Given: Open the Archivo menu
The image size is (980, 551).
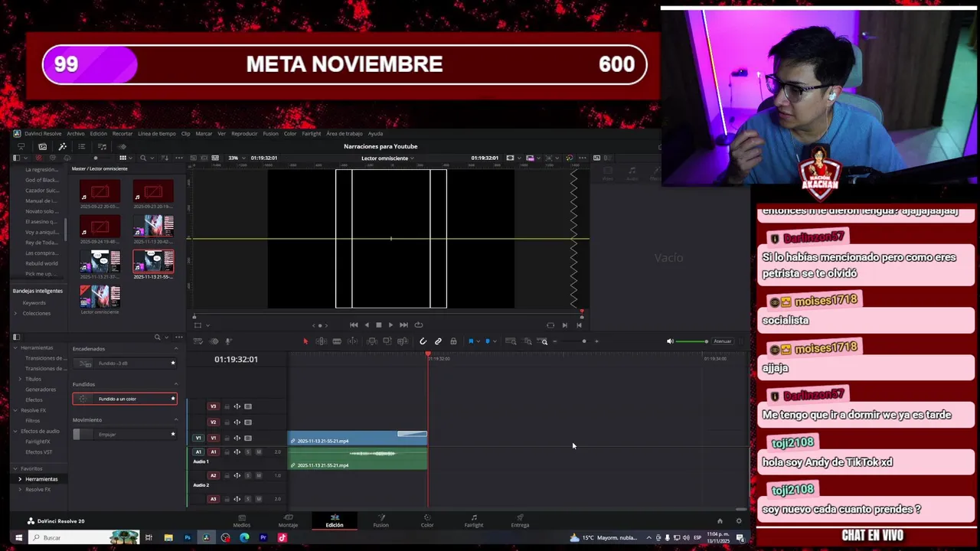Looking at the screenshot, I should [x=75, y=134].
